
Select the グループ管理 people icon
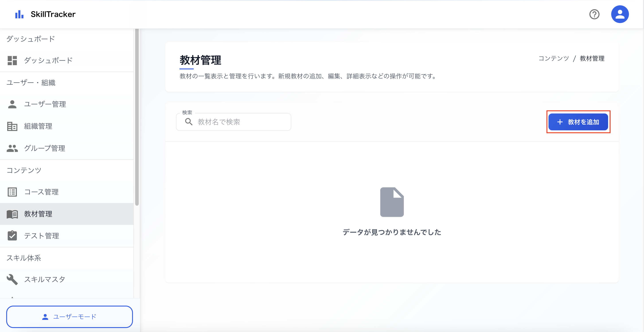click(x=12, y=148)
